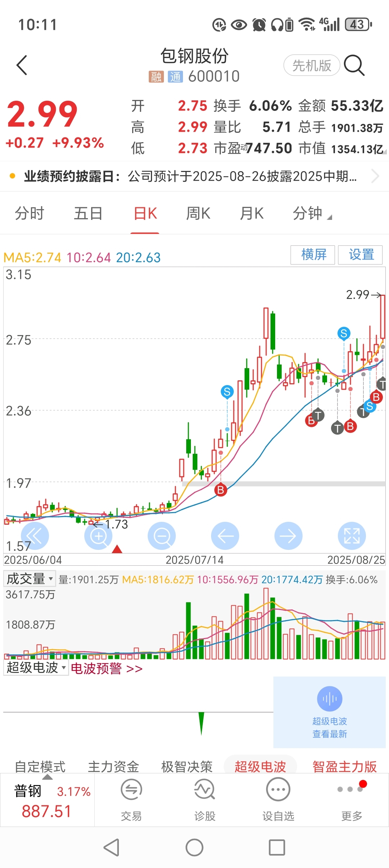Tap the volume MA5:1816.62万 label

click(158, 580)
